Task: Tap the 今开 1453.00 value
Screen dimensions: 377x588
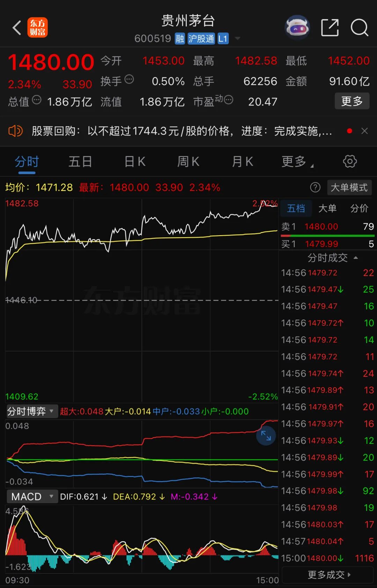Action: click(x=163, y=61)
